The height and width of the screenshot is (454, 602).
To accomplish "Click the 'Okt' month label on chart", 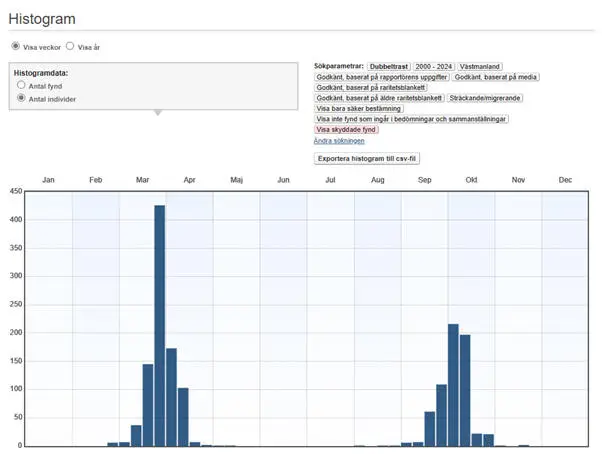I will (471, 180).
